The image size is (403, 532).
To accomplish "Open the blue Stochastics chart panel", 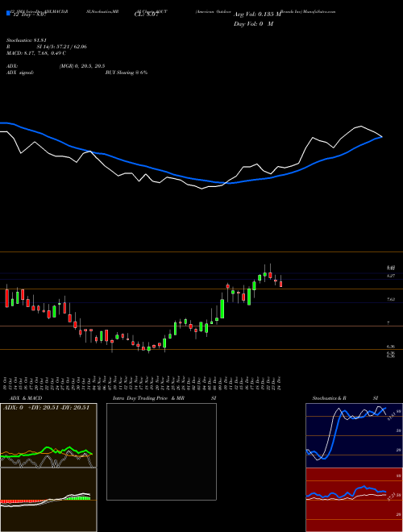I will pos(354,435).
